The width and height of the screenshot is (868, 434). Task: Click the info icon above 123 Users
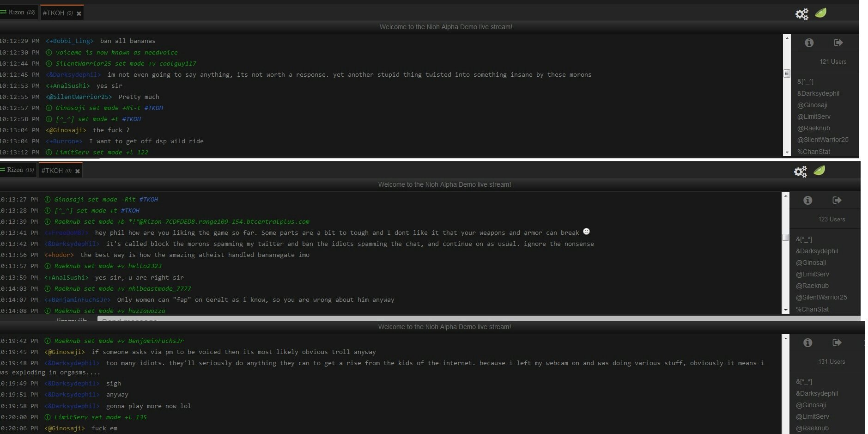point(807,201)
